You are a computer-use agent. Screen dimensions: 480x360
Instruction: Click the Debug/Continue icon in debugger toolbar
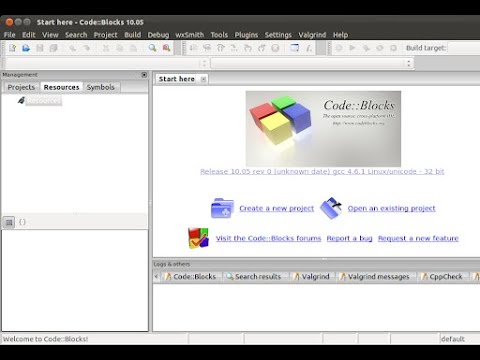[x=193, y=48]
